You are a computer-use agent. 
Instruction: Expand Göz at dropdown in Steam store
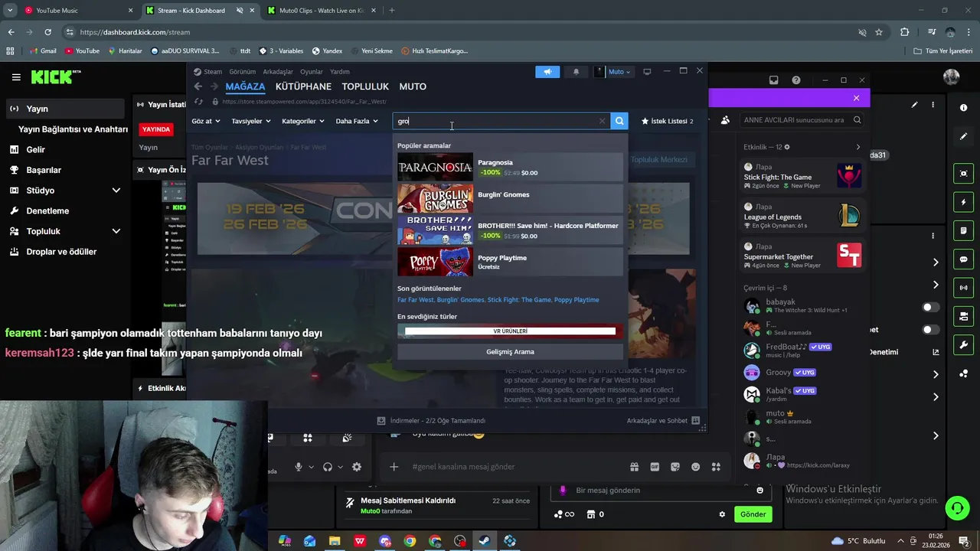[205, 121]
